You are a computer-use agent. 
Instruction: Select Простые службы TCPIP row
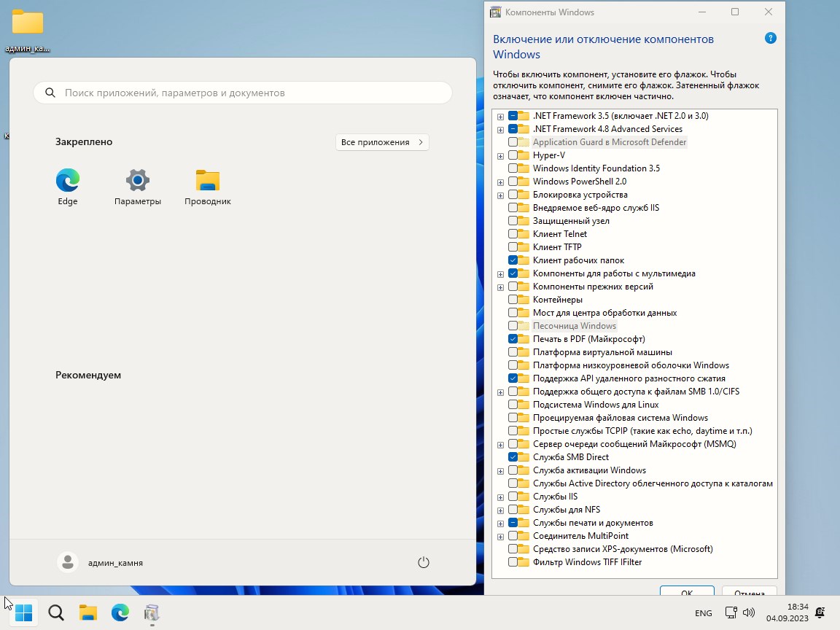point(642,431)
